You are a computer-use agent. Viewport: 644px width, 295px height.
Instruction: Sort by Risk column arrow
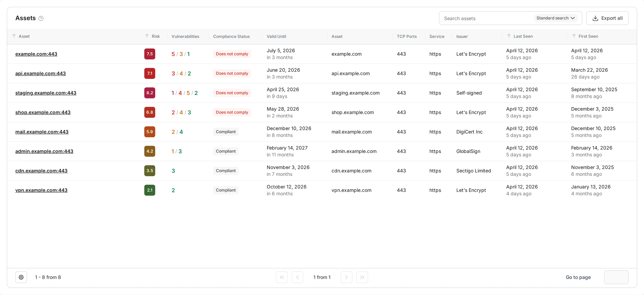click(x=147, y=36)
